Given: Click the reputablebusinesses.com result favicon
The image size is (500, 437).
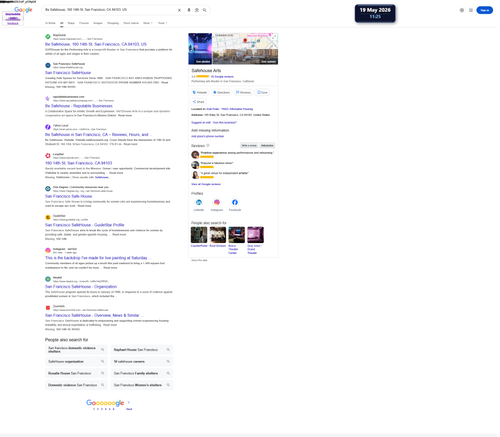Looking at the screenshot, I should point(48,98).
